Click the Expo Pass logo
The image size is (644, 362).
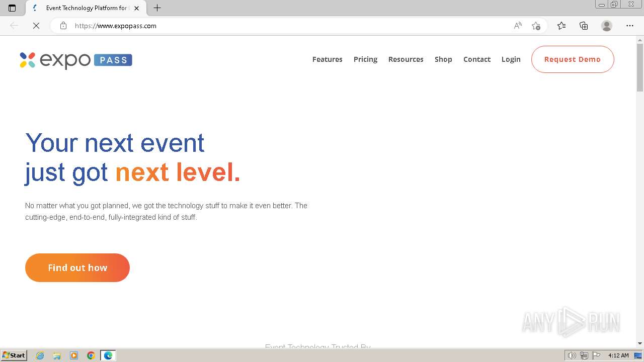(x=76, y=60)
